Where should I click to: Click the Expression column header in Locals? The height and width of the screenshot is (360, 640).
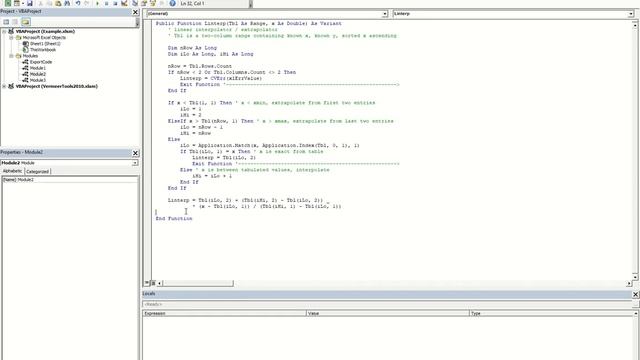[224, 313]
